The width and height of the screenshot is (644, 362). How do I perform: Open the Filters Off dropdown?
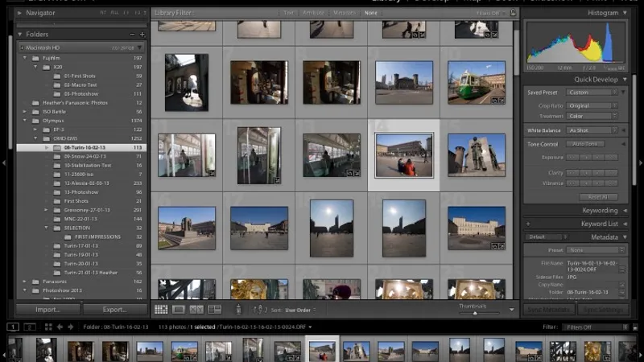coord(596,327)
